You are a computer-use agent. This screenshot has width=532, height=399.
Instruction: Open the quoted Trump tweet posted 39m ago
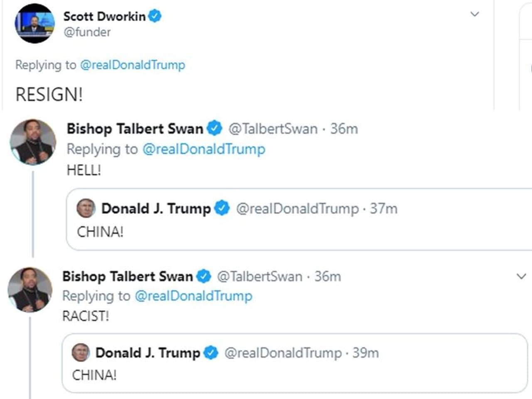tap(291, 374)
